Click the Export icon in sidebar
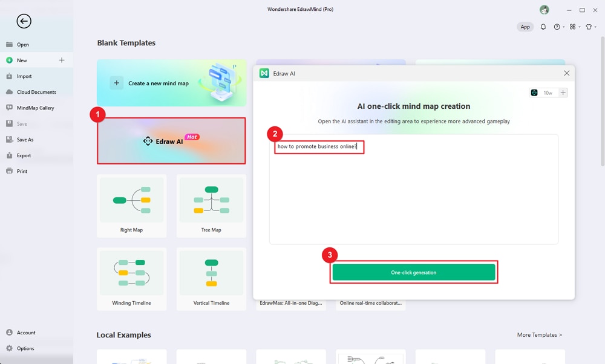This screenshot has height=364, width=605. point(9,155)
